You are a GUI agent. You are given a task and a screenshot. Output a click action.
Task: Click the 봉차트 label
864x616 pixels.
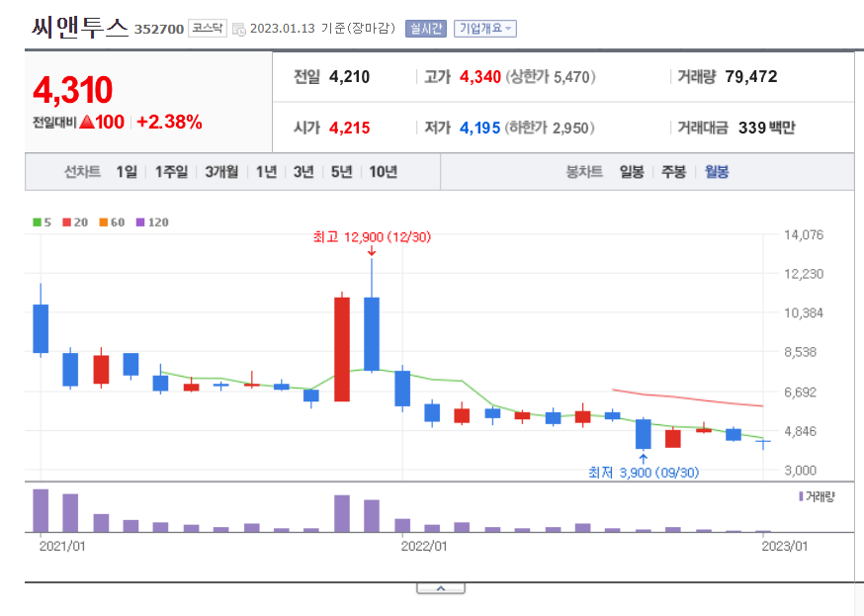(584, 172)
